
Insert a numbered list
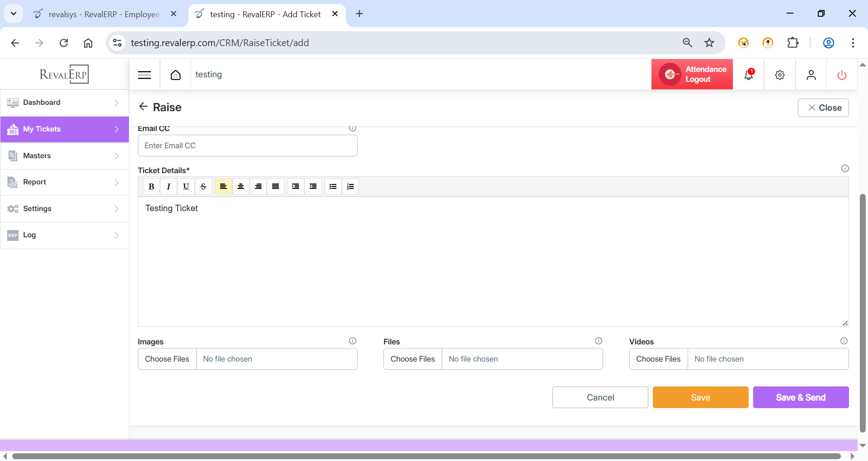pyautogui.click(x=350, y=186)
